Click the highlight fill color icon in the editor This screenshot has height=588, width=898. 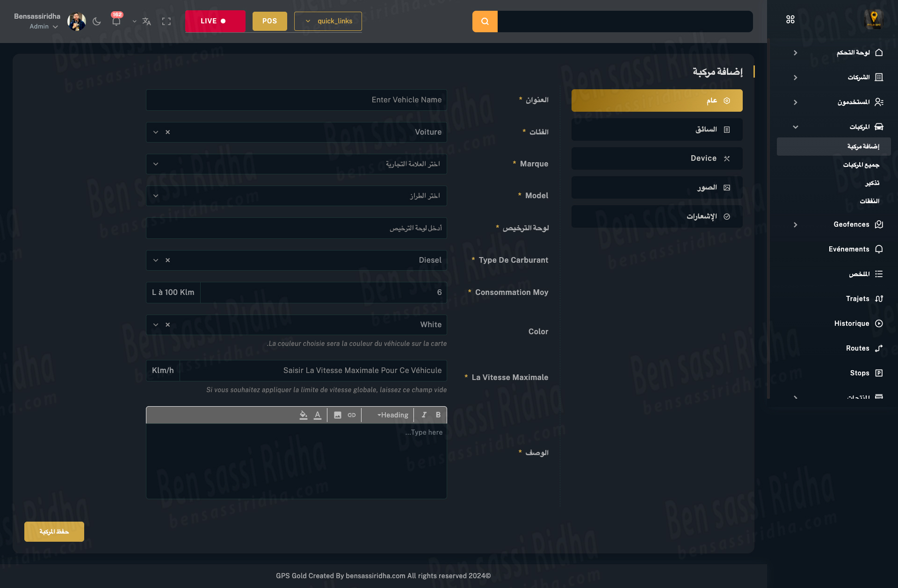point(303,415)
